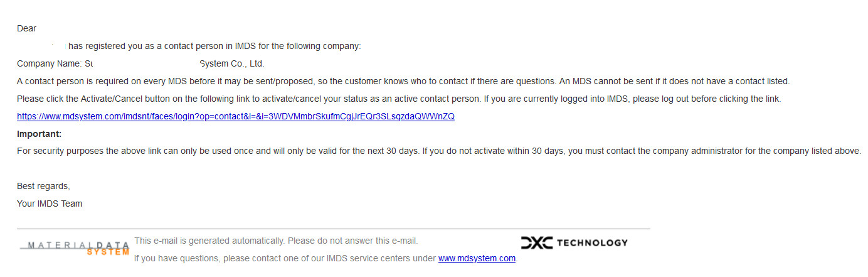Click the 'A contact person is required' paragraph

coord(403,81)
